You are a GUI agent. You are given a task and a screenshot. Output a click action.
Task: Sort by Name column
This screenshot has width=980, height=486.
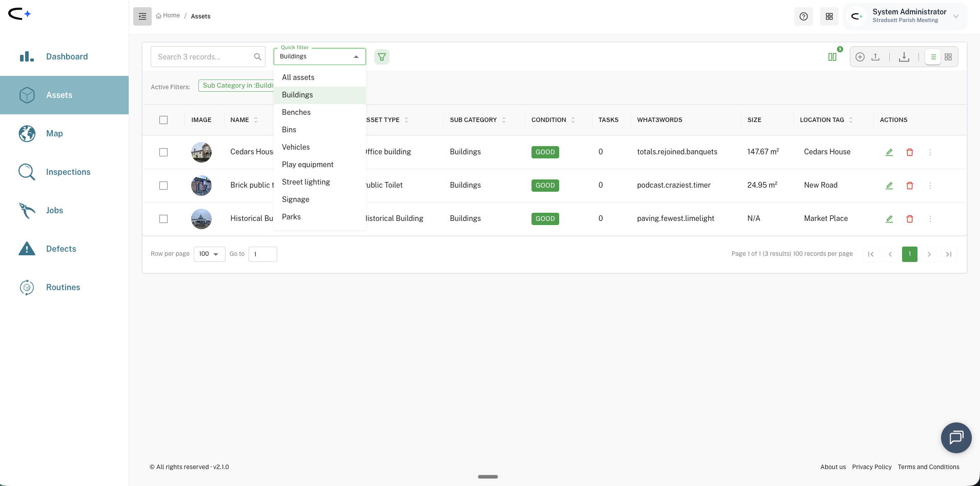256,120
